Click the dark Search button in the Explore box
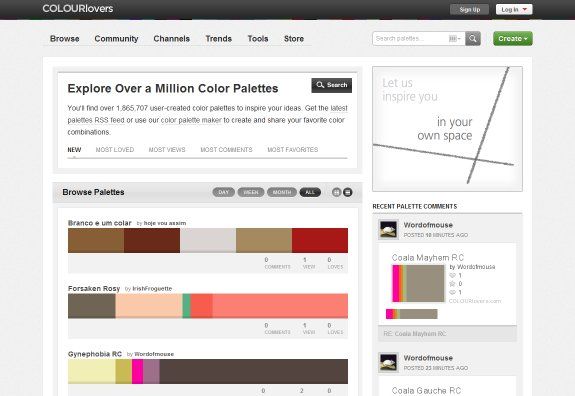 332,85
